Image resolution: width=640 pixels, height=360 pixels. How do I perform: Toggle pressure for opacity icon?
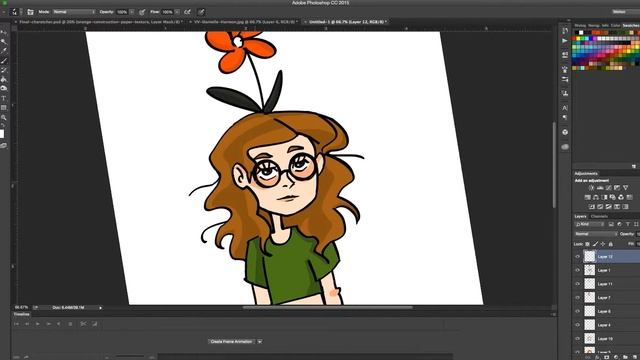(142, 12)
